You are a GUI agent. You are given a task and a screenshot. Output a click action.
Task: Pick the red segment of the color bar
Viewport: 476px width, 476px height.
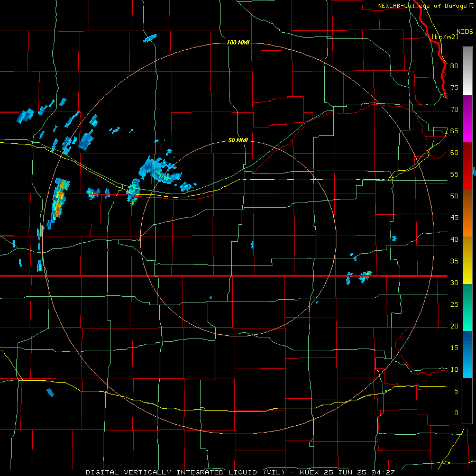click(x=467, y=166)
